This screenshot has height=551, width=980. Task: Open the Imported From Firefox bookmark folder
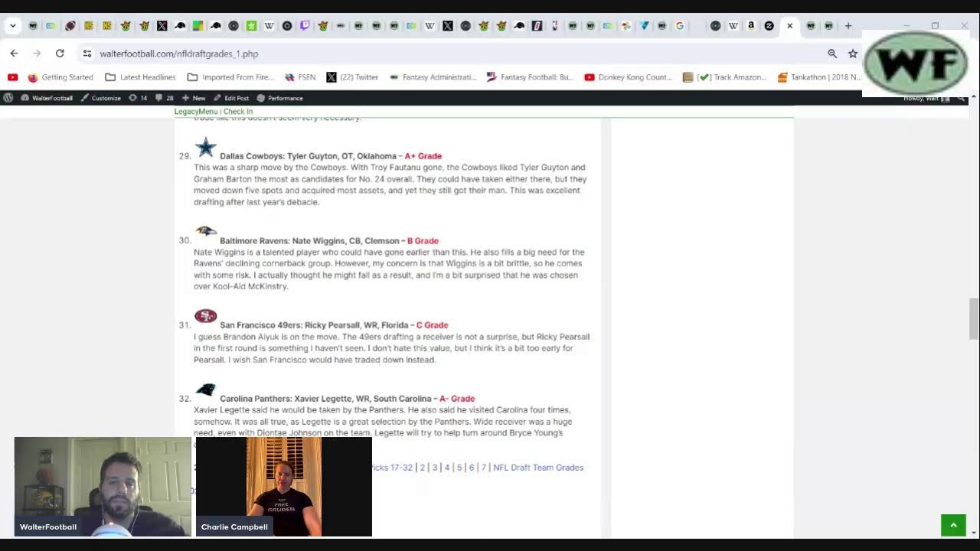click(230, 77)
